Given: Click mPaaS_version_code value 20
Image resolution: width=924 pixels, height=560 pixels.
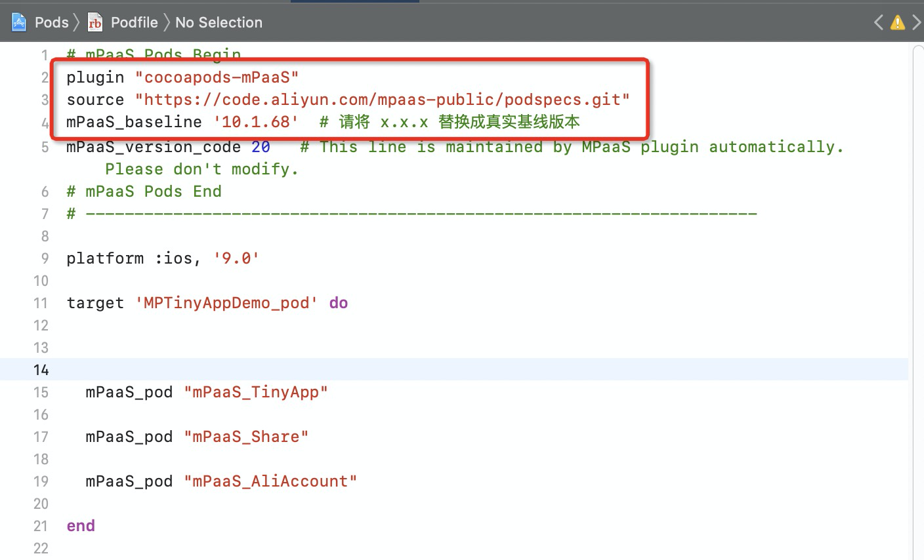Looking at the screenshot, I should tap(261, 147).
